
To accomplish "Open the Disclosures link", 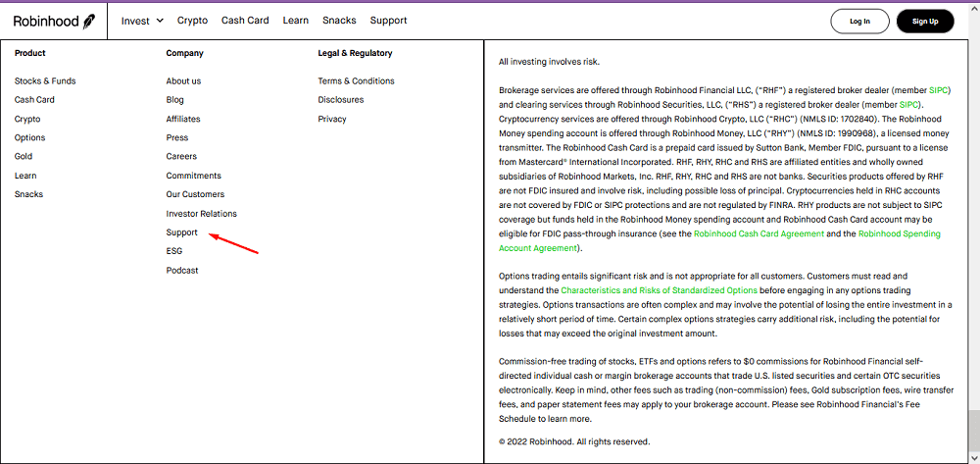I will 341,100.
